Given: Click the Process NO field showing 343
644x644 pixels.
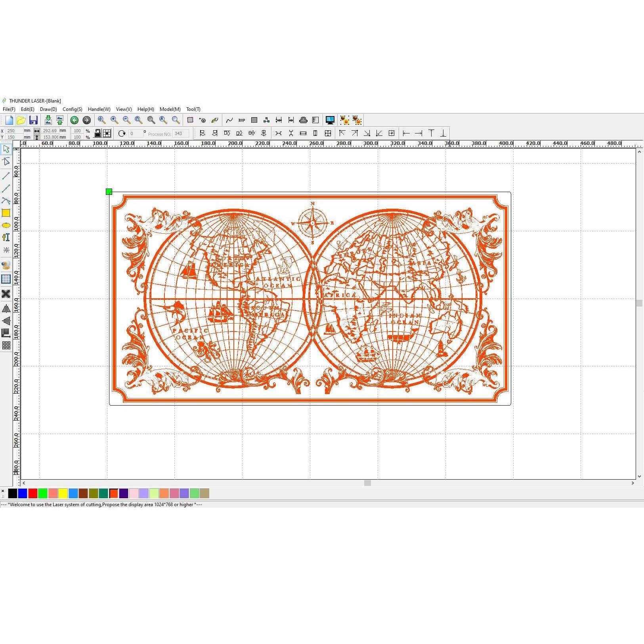Looking at the screenshot, I should pyautogui.click(x=181, y=134).
